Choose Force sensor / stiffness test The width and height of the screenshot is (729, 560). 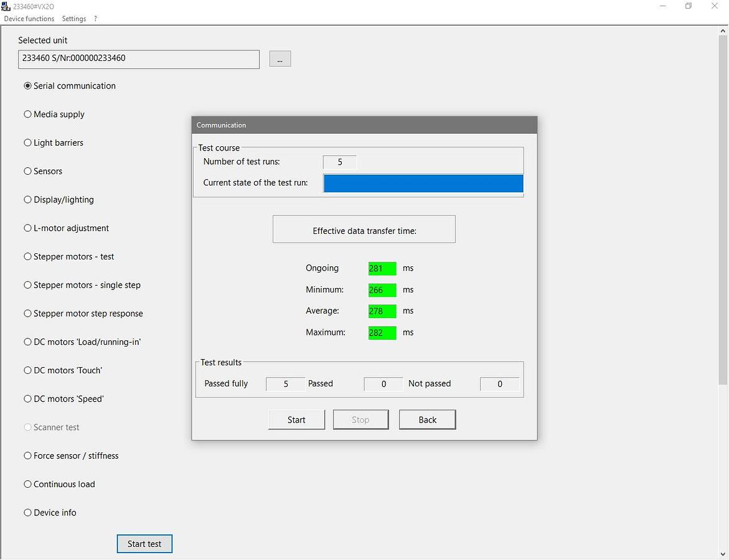tap(27, 456)
